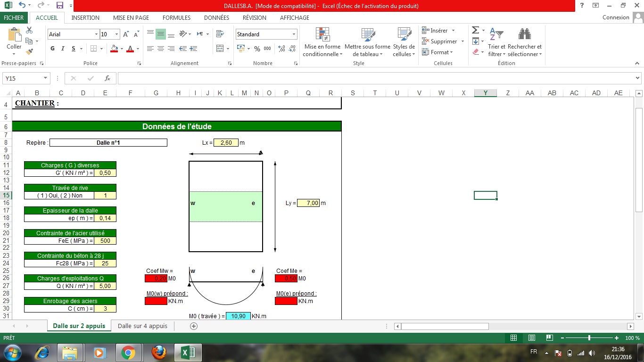Image resolution: width=644 pixels, height=362 pixels.
Task: Decrease the cell indent
Action: [x=183, y=49]
